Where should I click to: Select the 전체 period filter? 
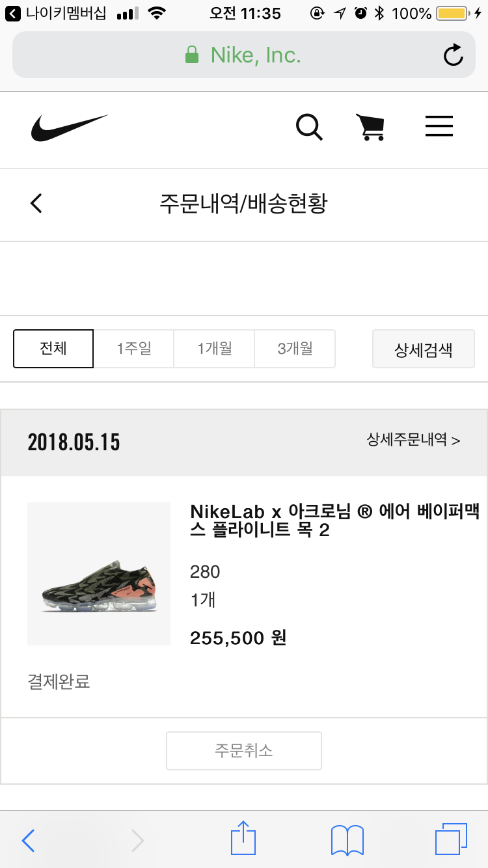point(53,349)
